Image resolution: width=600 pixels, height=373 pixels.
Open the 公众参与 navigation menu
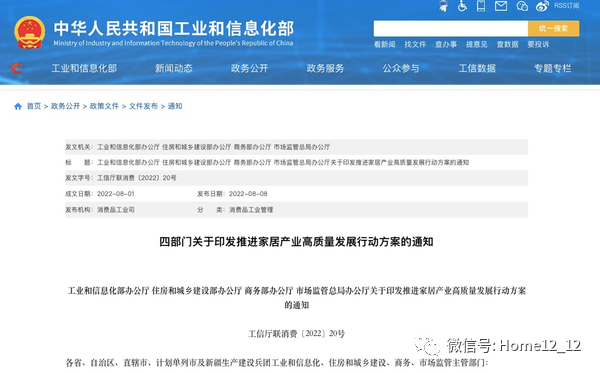(x=401, y=68)
